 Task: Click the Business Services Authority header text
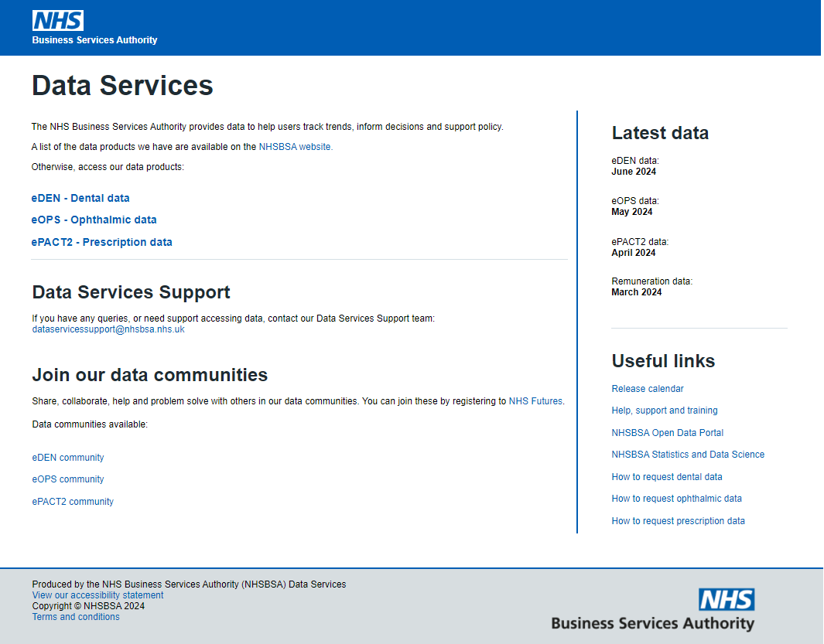[94, 40]
